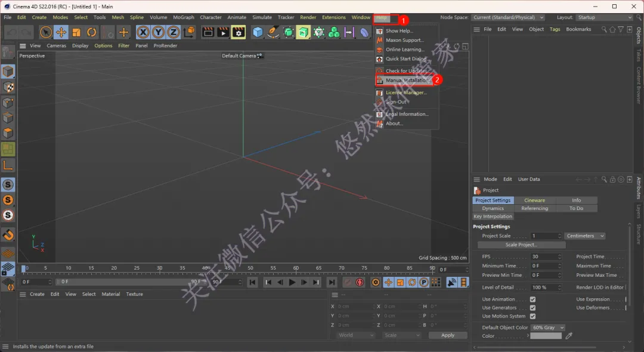Viewport: 644px width, 352px height.
Task: Pick color with eyedropper icon
Action: [x=569, y=336]
